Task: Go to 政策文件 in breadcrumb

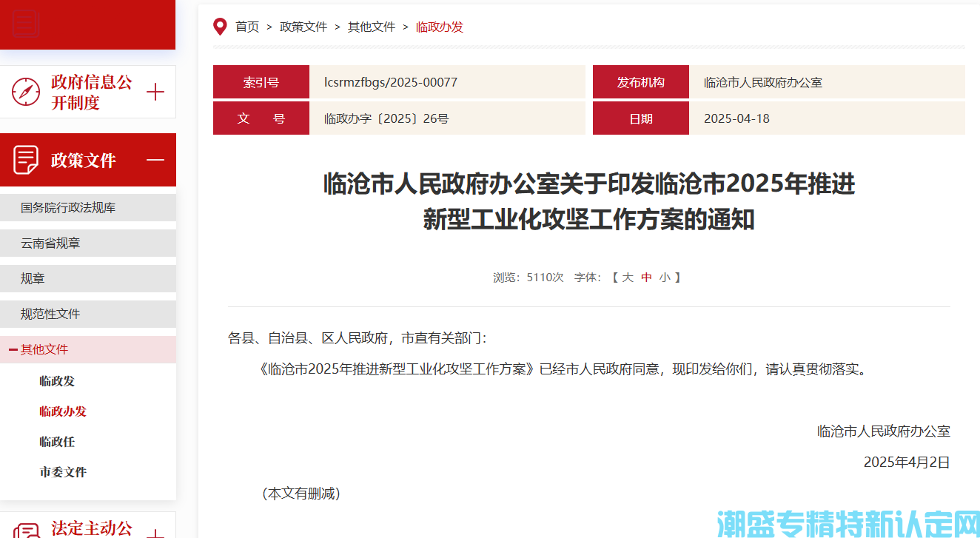Action: click(303, 27)
